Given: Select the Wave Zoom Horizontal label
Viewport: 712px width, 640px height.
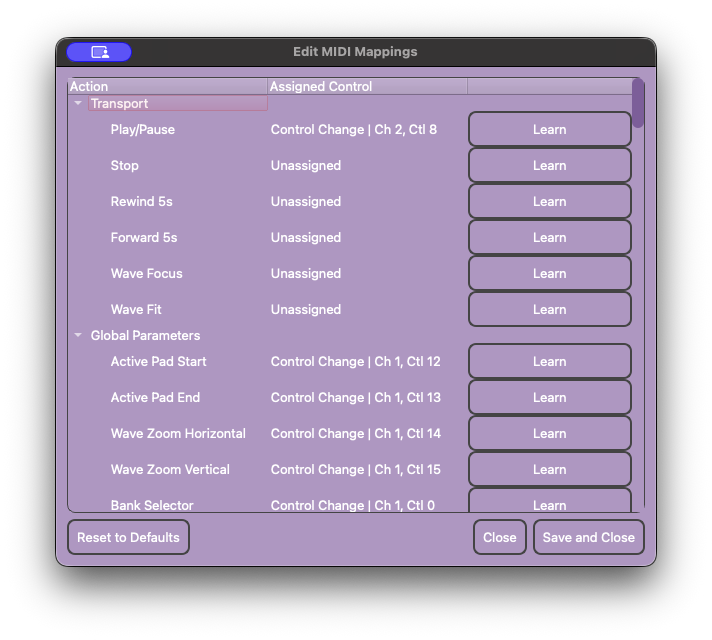Looking at the screenshot, I should click(178, 433).
